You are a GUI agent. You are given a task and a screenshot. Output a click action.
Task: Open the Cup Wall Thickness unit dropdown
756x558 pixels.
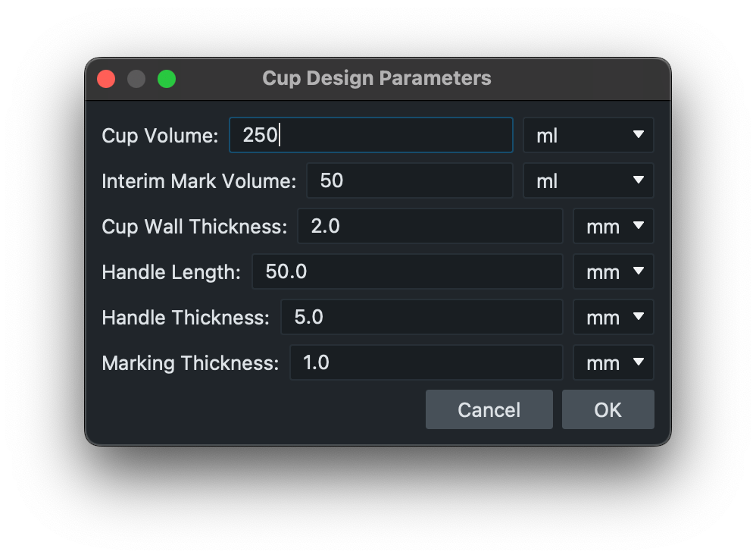tap(614, 226)
